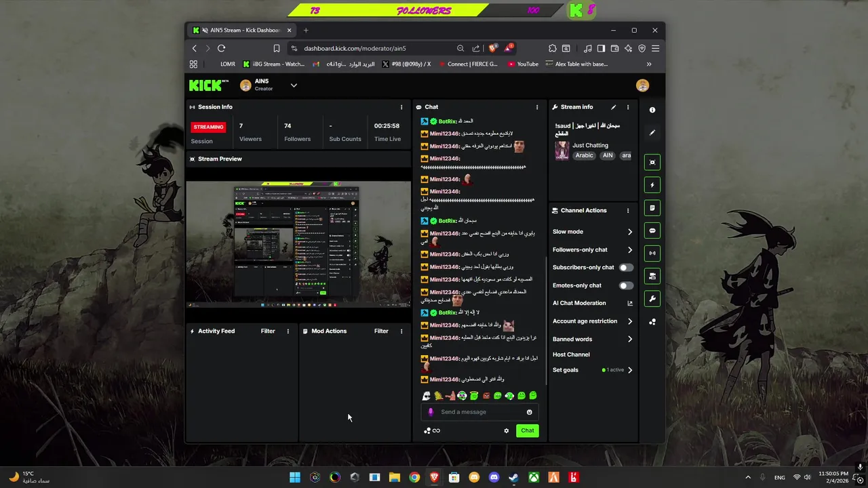Viewport: 868px width, 488px height.
Task: Open the emoji picker in message box
Action: [530, 412]
